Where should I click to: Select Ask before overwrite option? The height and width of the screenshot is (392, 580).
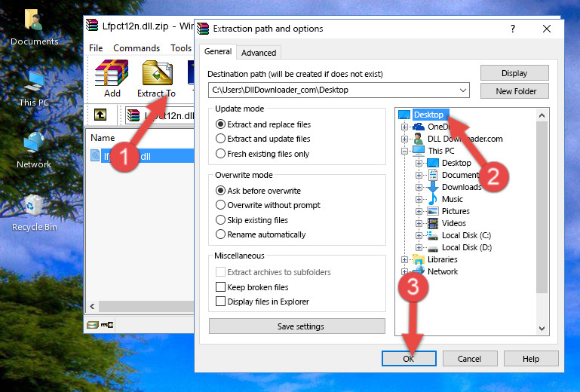[258, 191]
